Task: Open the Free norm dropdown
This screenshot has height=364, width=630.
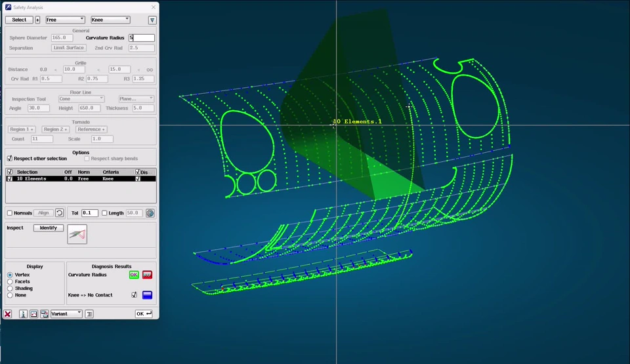Action: 65,20
